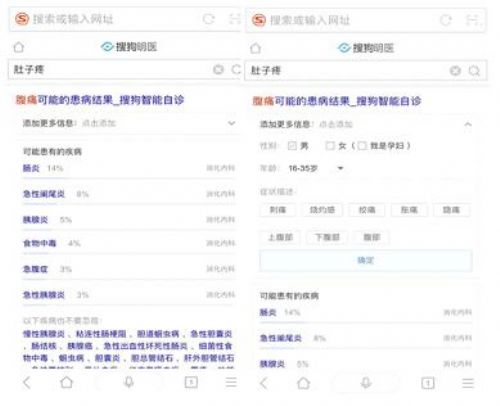This screenshot has width=500, height=406.
Task: Tap the scan icon in right address bar
Action: tap(473, 20)
